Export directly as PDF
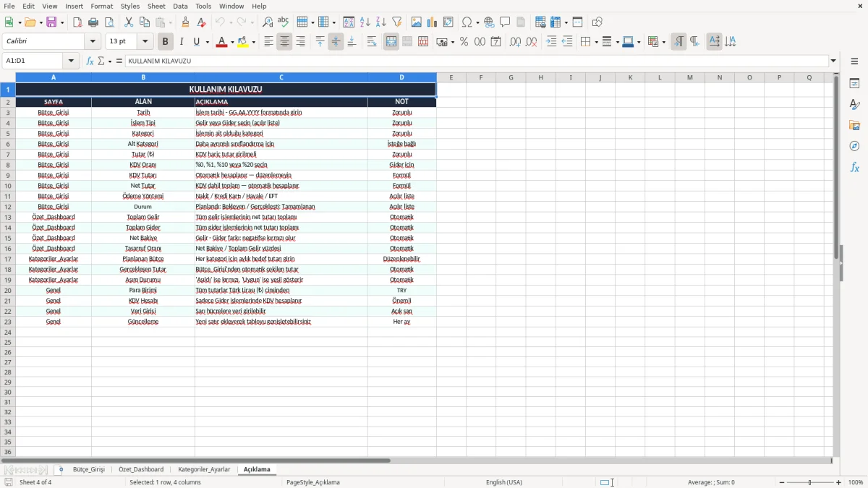 [x=77, y=22]
